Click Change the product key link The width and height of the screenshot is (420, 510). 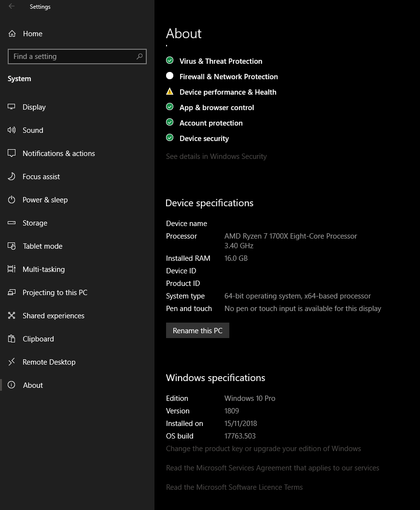point(264,449)
